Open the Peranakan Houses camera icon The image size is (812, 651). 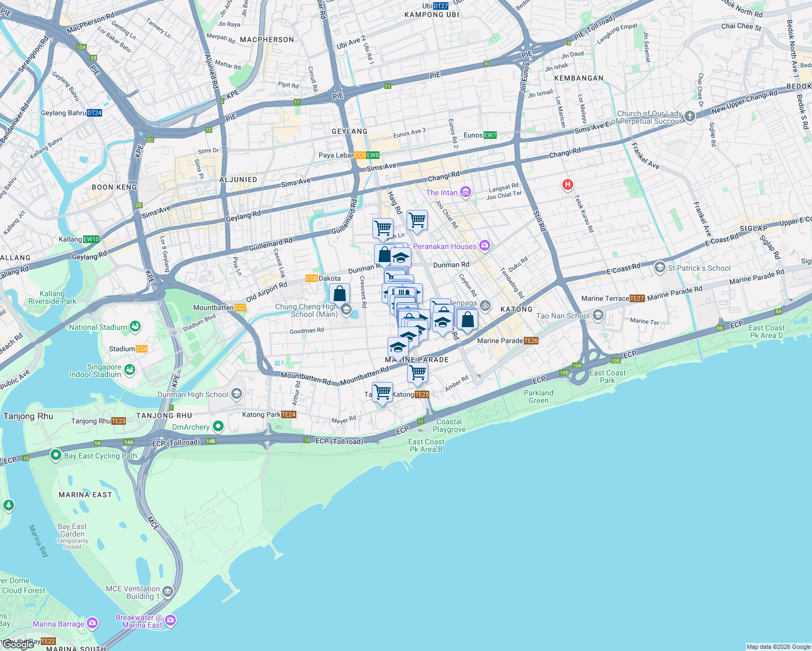point(484,246)
